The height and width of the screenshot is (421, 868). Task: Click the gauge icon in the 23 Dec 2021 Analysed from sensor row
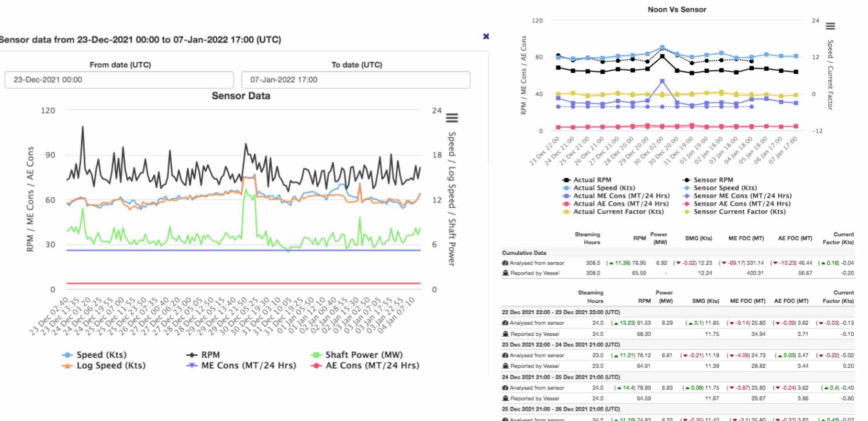(505, 355)
